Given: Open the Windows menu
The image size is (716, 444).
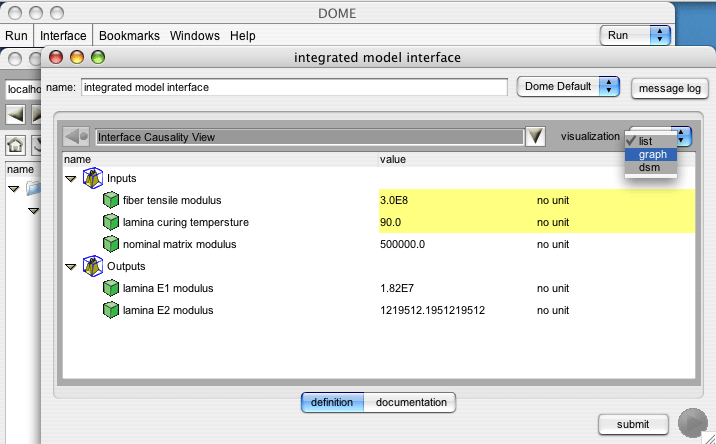Looking at the screenshot, I should [195, 36].
